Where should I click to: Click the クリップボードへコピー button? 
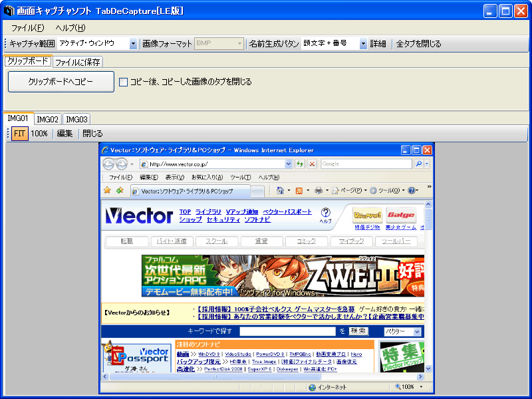point(61,81)
